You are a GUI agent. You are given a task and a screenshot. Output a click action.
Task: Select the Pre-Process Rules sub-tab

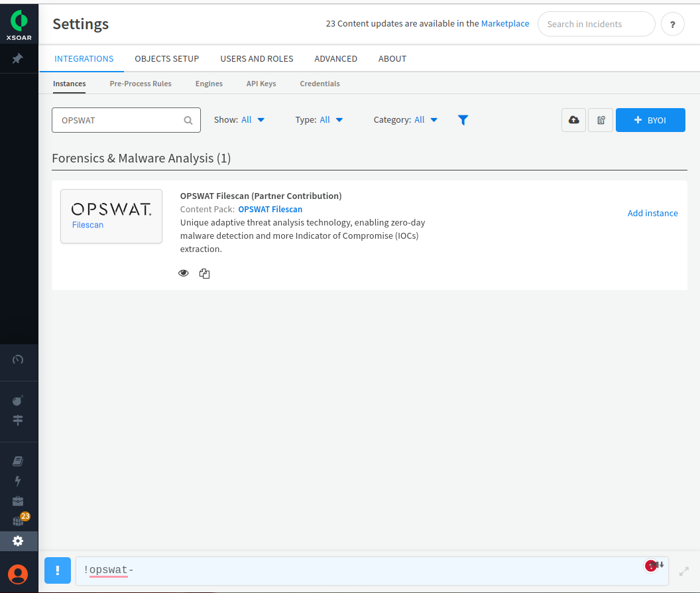pos(141,84)
